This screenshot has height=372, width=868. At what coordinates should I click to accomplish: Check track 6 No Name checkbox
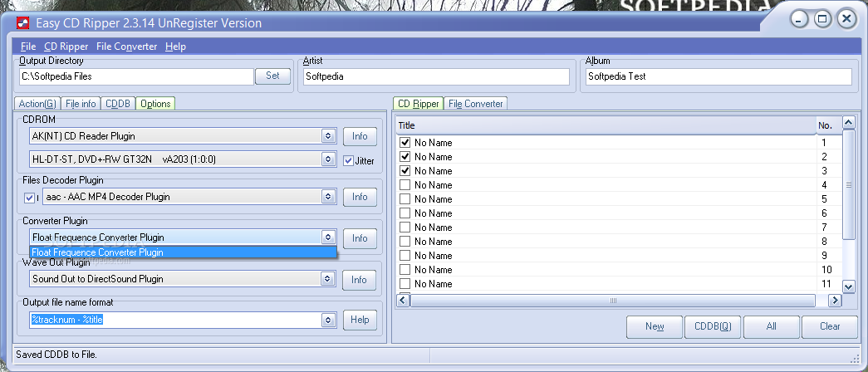click(405, 213)
